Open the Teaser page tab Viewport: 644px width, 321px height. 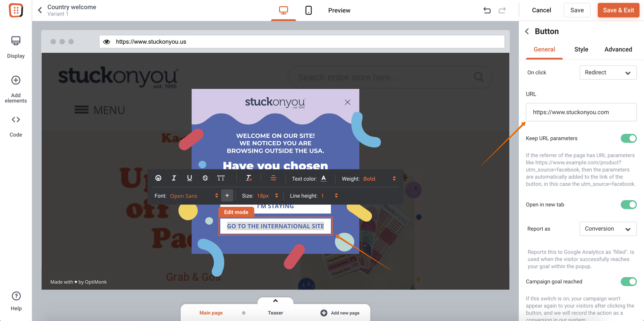click(x=275, y=313)
